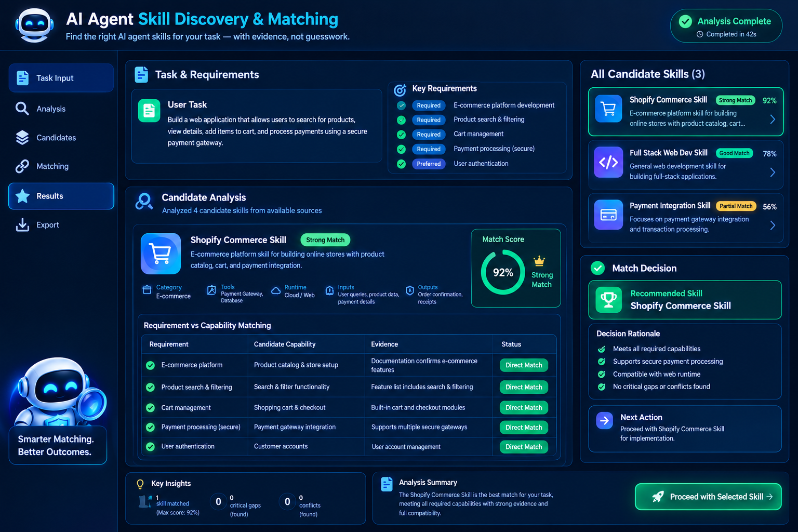Click the Task & Requirements document icon

pos(141,75)
